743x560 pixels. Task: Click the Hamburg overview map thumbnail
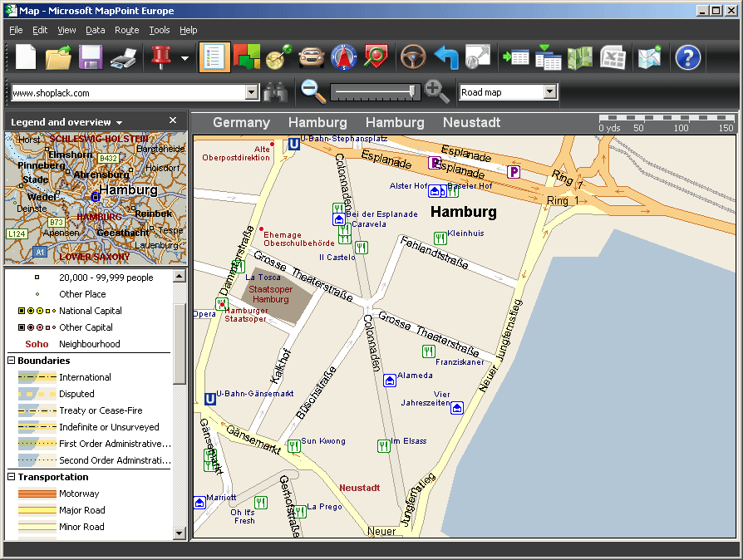pos(96,198)
